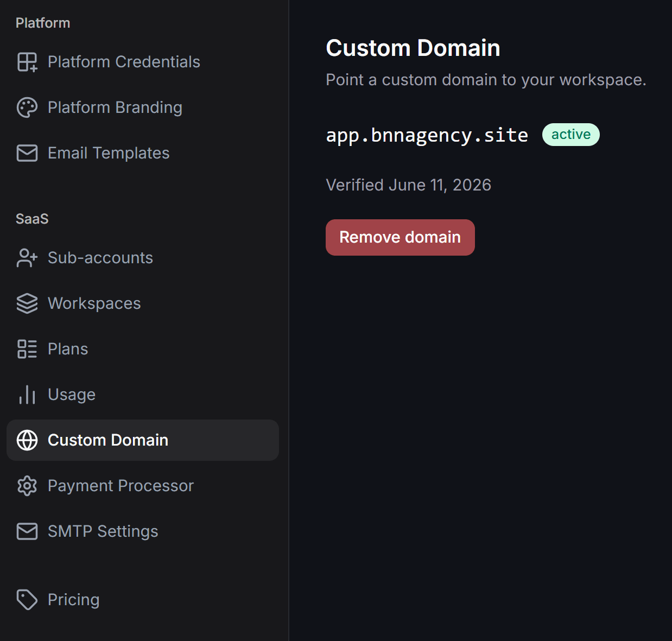Screen dimensions: 672x641
Task: Click the Verified June 11, 2026 text
Action: pos(408,185)
